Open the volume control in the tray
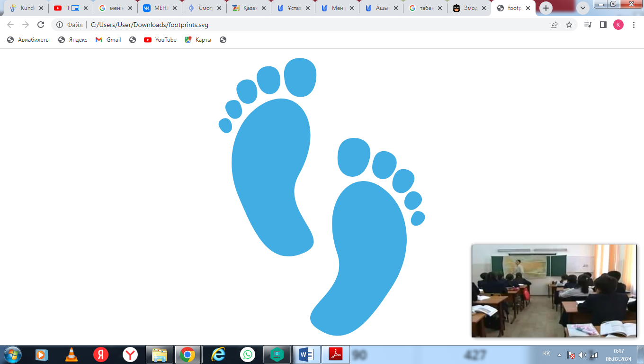The width and height of the screenshot is (644, 364). coord(582,355)
